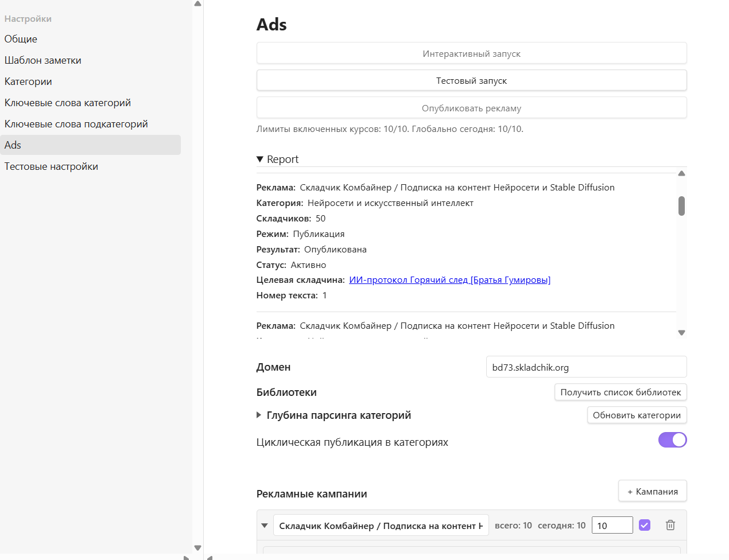Click the sidebar scroll-down arrow
This screenshot has height=560, width=729.
[x=197, y=548]
